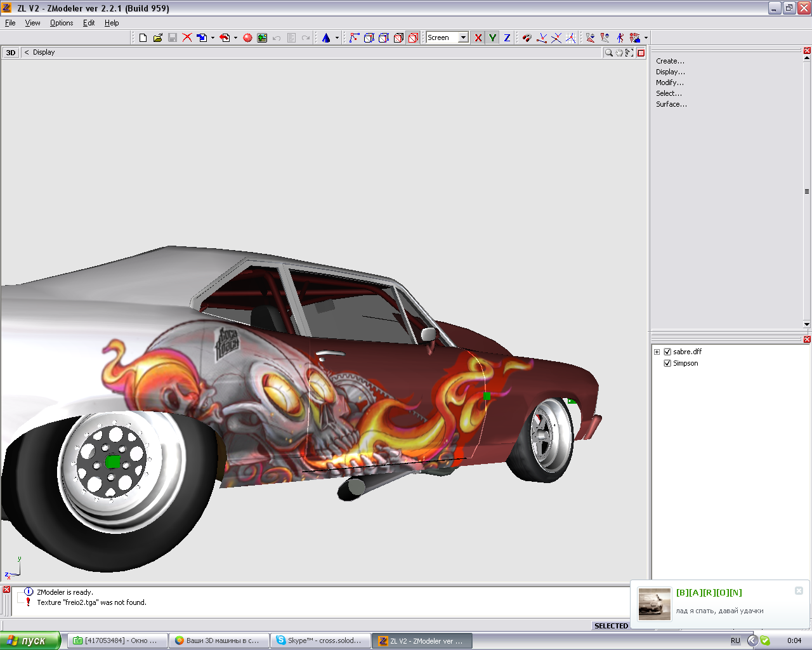Open the Help menu
The height and width of the screenshot is (650, 812).
(112, 23)
